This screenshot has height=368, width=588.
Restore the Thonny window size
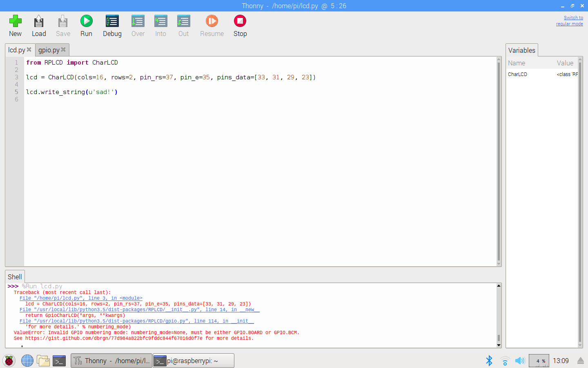coord(572,6)
